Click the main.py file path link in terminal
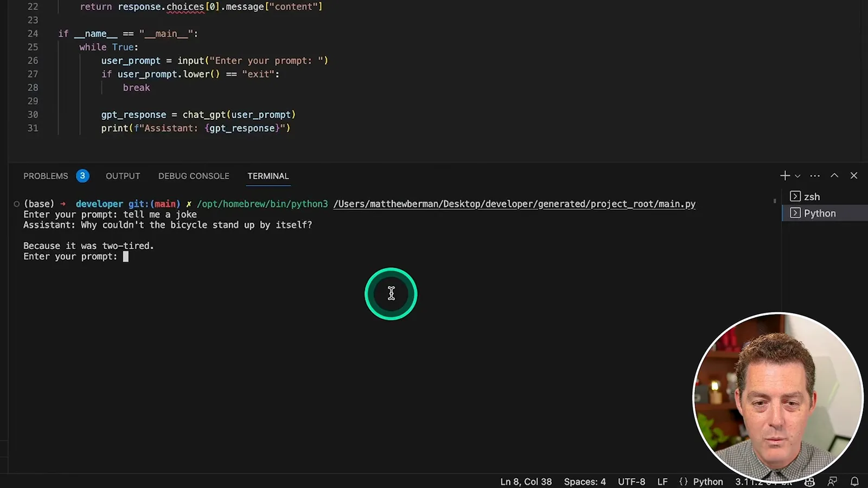Image resolution: width=868 pixels, height=488 pixels. click(514, 204)
